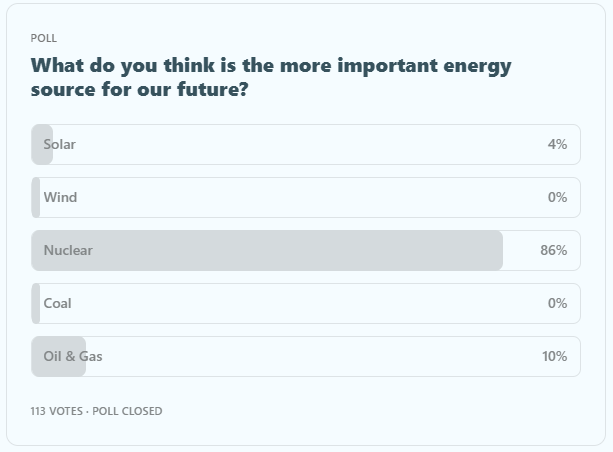Click the POLL CLOSED status text
Viewport: 613px width, 452px height.
point(127,411)
